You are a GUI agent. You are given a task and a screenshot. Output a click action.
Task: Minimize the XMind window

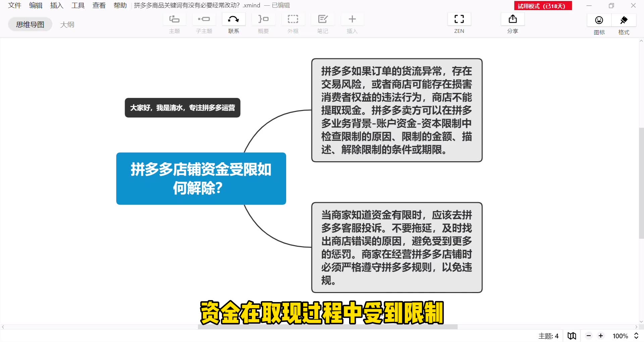(x=589, y=5)
